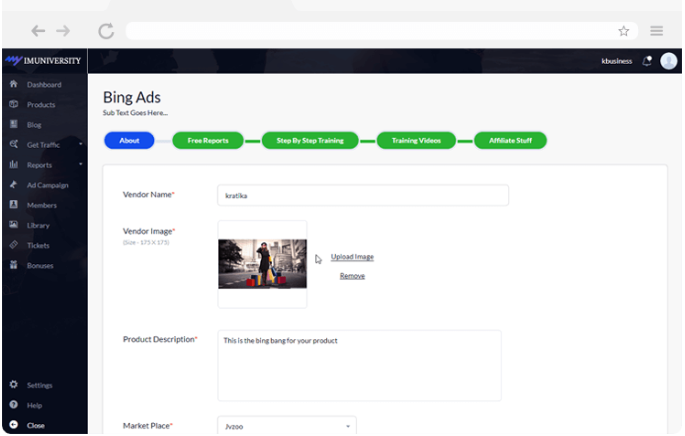Click the Blog sidebar icon
Screen dimensions: 685x436
(x=14, y=124)
